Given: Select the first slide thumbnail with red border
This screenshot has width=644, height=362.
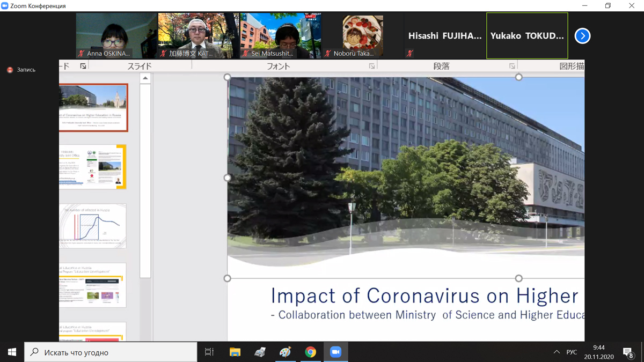Looking at the screenshot, I should (93, 108).
